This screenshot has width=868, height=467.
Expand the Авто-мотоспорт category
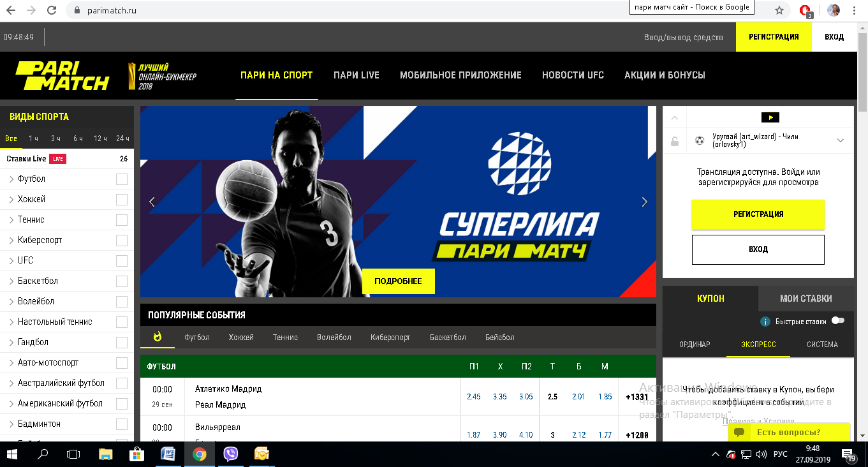11,363
